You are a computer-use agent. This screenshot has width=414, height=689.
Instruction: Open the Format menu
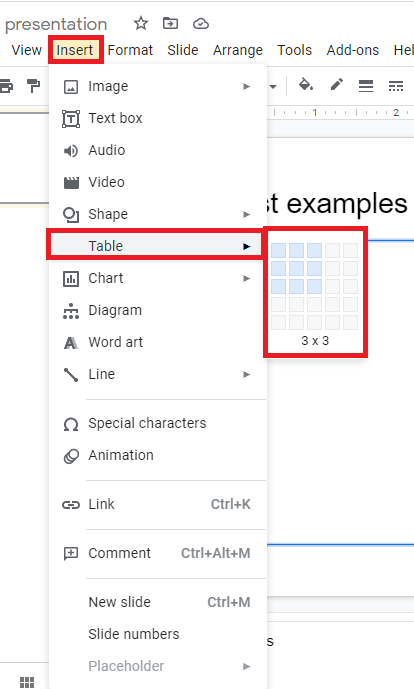coord(130,50)
